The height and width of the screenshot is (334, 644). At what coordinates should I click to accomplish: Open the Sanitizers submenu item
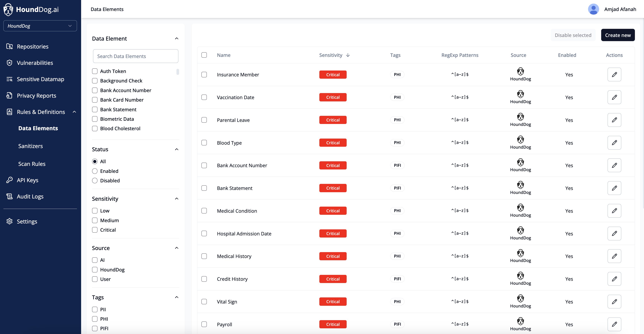(30, 146)
